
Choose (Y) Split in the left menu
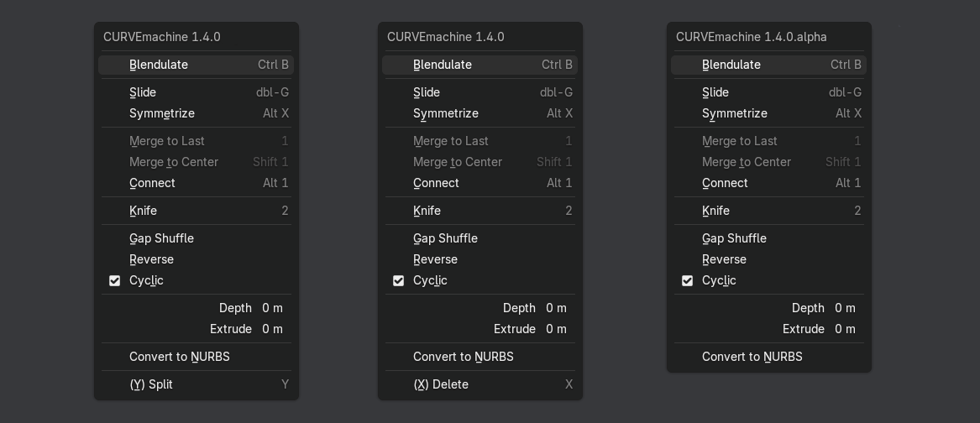tap(197, 384)
